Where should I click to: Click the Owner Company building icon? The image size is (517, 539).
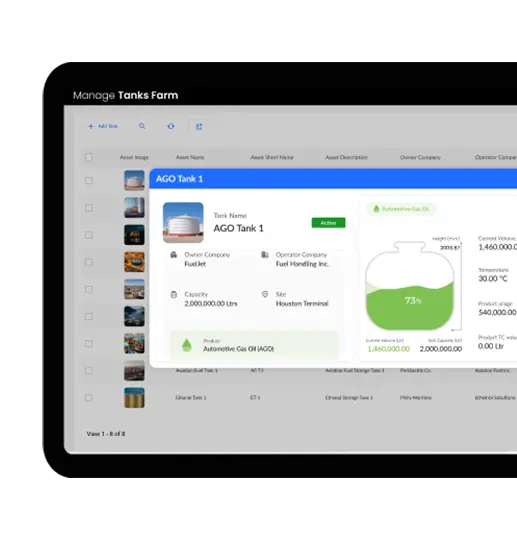click(x=174, y=255)
